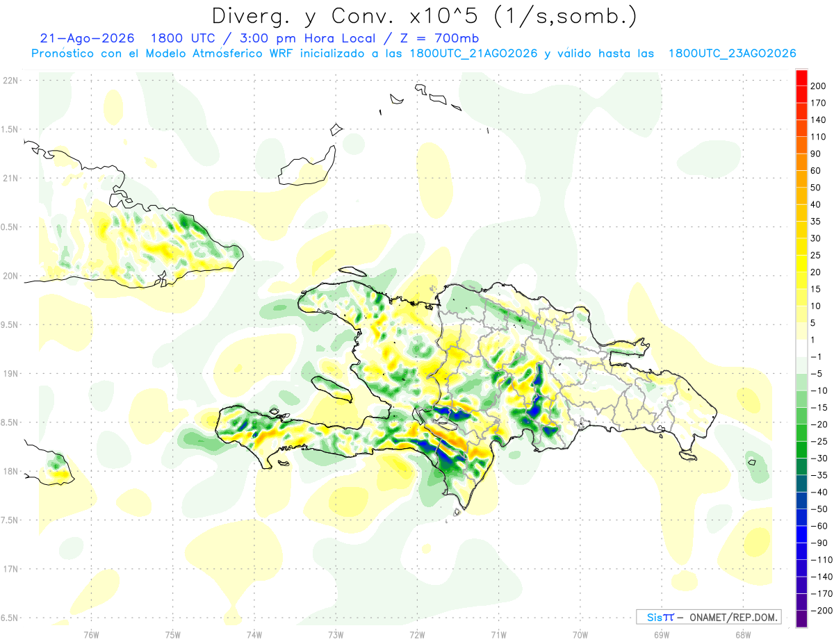Click the "70W" longitude label

(580, 634)
